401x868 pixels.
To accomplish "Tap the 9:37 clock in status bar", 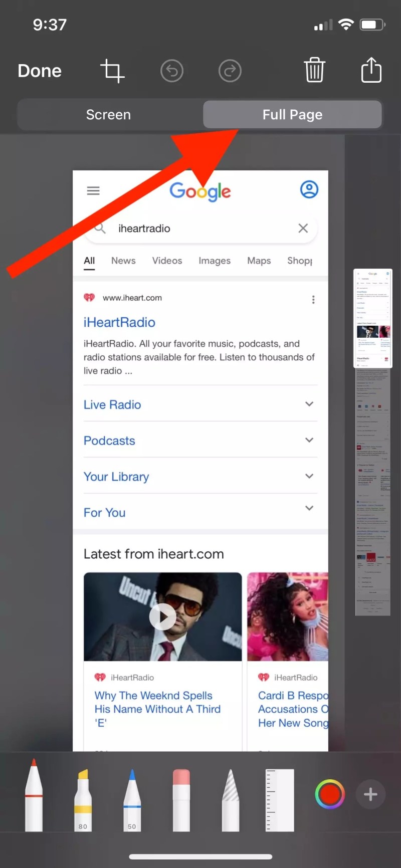I will point(50,25).
